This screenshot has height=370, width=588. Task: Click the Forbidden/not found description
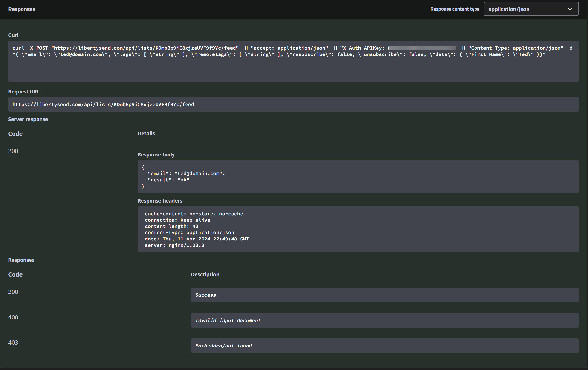tap(384, 346)
